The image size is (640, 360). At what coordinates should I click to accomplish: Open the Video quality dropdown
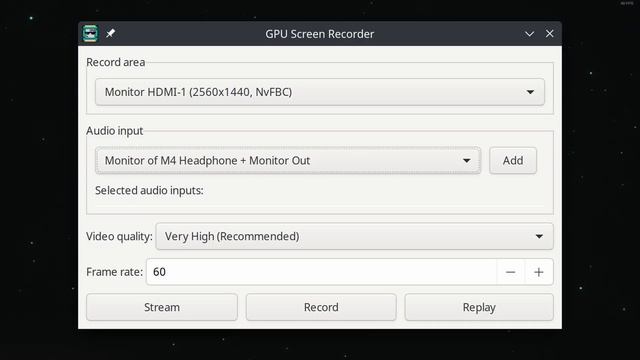(x=354, y=236)
